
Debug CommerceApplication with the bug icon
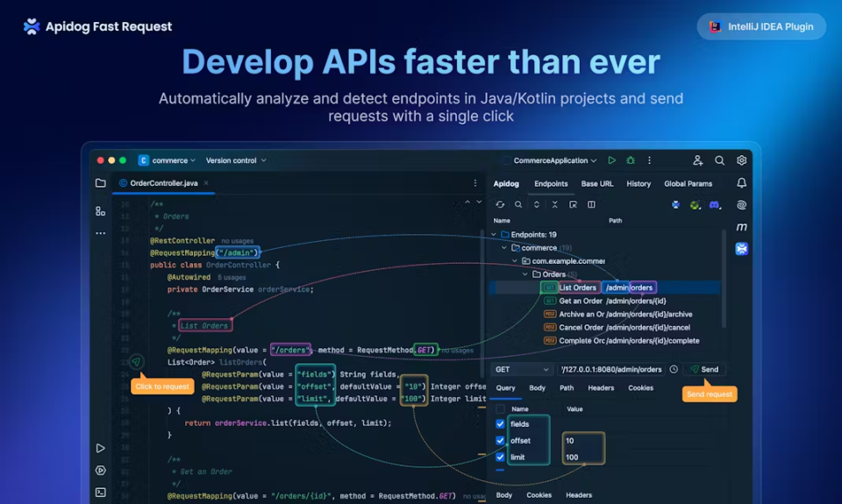[631, 160]
